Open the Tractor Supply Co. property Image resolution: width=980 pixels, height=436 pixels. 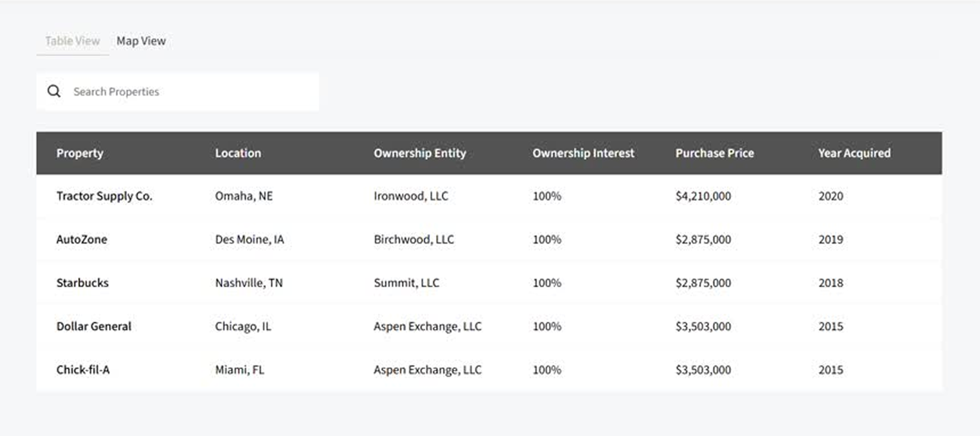[104, 196]
